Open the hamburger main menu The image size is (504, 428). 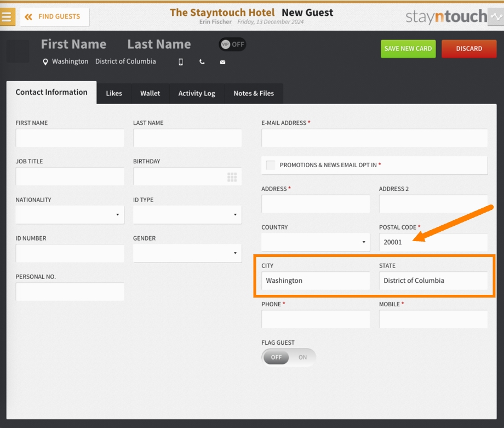click(x=7, y=17)
